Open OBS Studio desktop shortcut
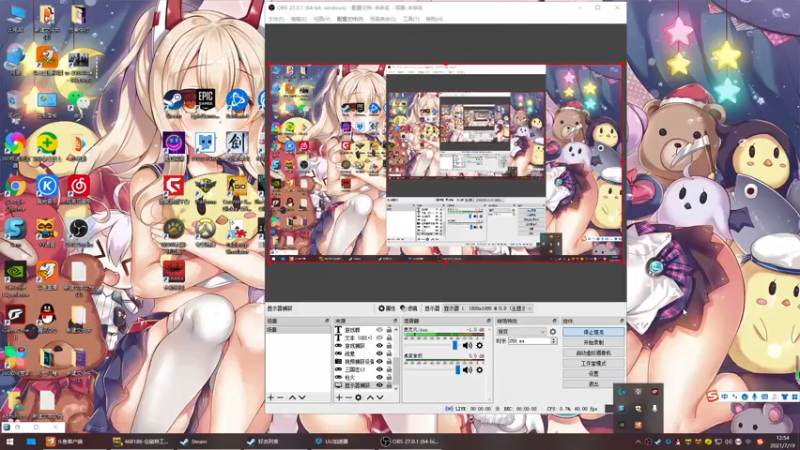 coord(79,233)
